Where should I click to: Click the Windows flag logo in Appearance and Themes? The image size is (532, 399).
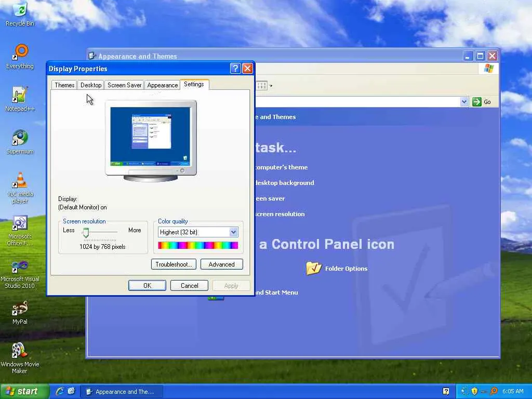[x=489, y=69]
